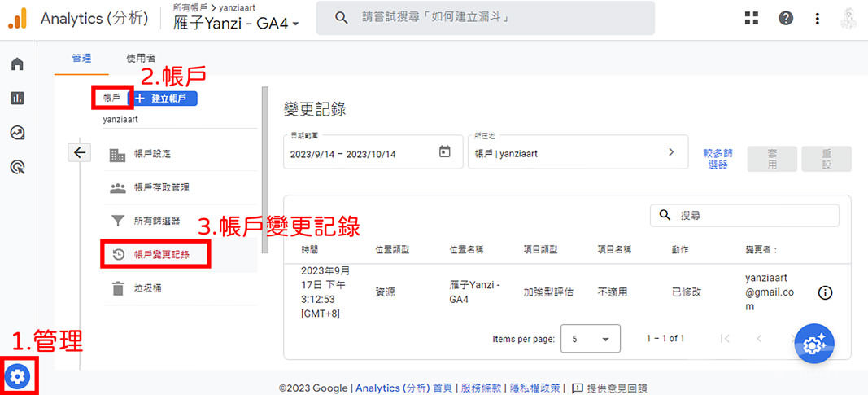Viewport: 868px width, 395px height.
Task: Click the back arrow to collapse account column
Action: tap(79, 152)
